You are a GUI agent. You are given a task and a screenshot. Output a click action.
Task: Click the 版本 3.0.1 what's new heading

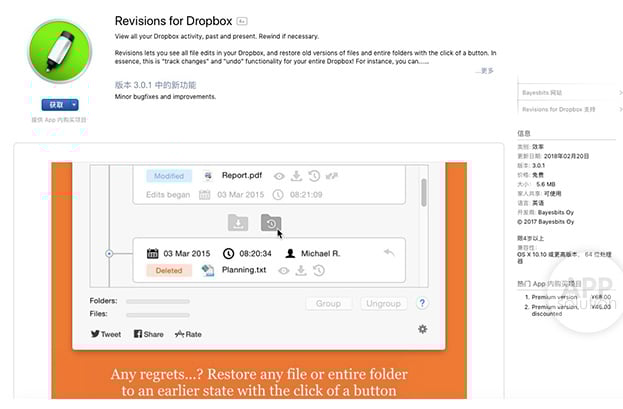click(x=155, y=85)
